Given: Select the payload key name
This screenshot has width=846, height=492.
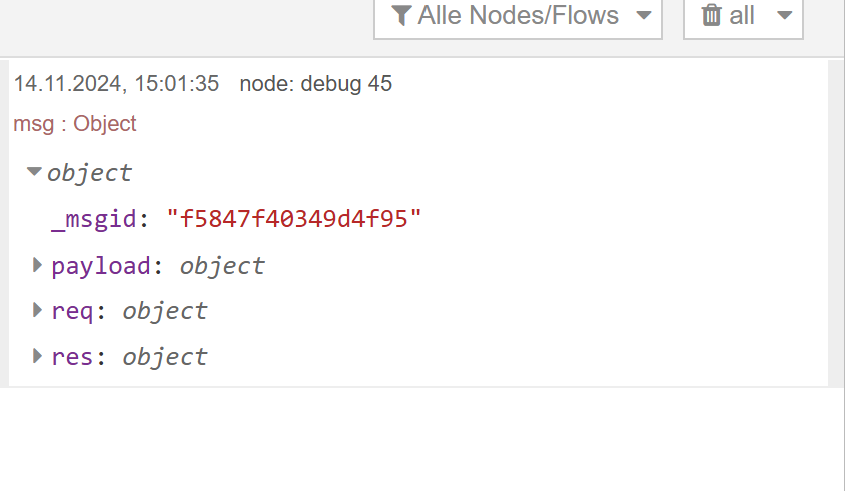Looking at the screenshot, I should [100, 266].
